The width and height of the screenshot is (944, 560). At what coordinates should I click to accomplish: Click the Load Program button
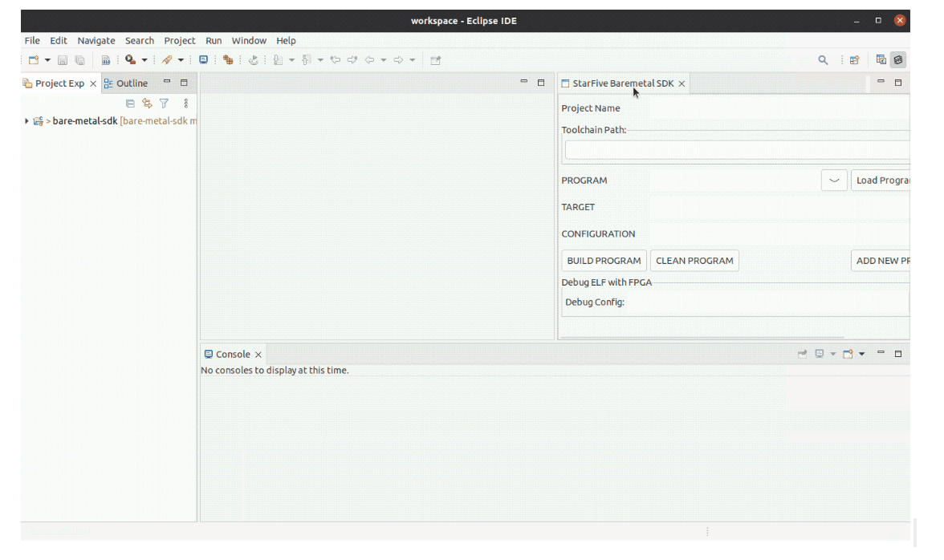point(880,181)
